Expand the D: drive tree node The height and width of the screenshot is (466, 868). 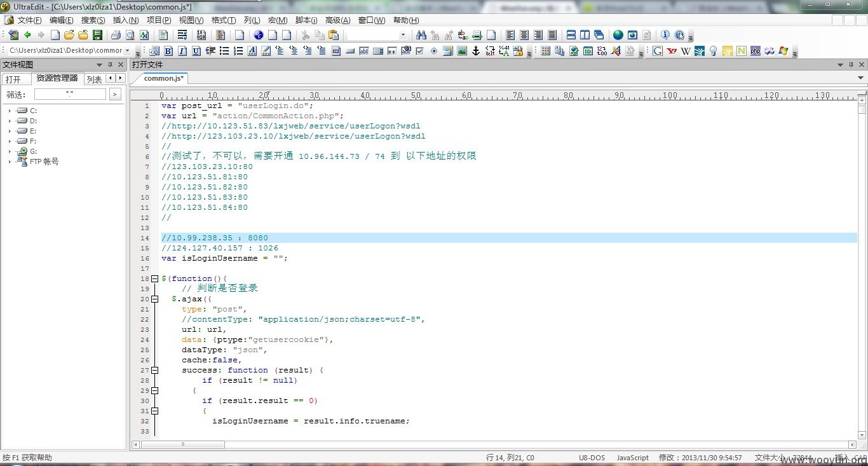coord(10,121)
